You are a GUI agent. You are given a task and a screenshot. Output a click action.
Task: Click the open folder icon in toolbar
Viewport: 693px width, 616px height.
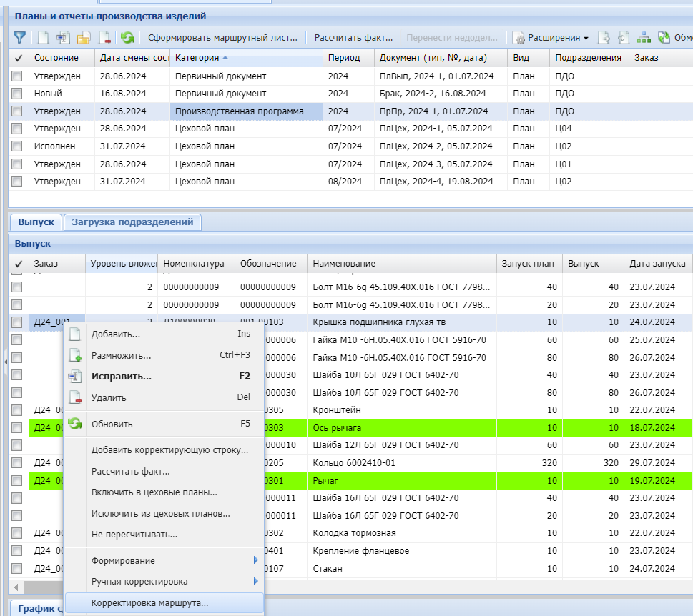click(84, 37)
